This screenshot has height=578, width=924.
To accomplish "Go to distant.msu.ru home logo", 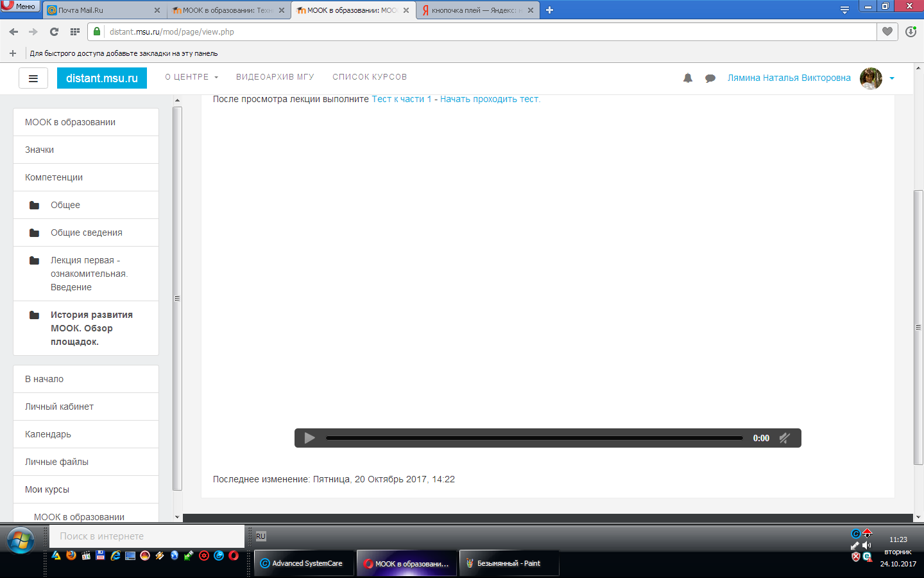I will (102, 78).
